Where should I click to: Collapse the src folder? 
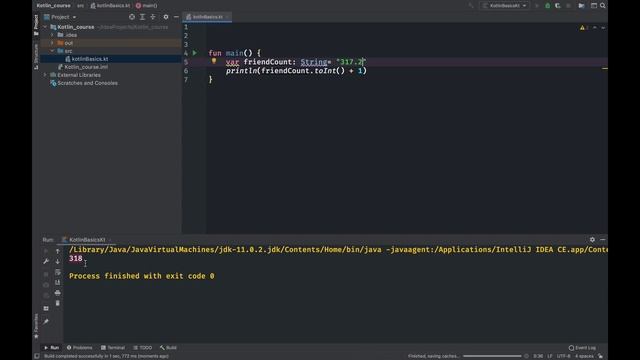[x=52, y=51]
